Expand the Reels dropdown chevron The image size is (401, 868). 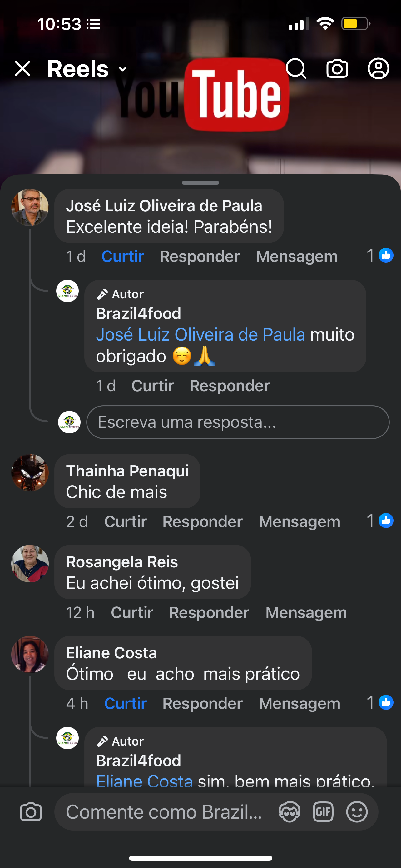(123, 69)
